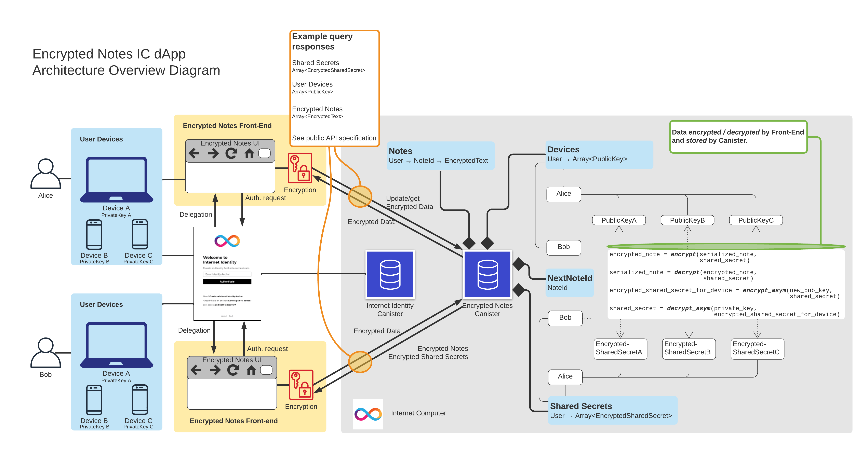Image resolution: width=868 pixels, height=454 pixels.
Task: Open the FAQ link
Action: click(x=231, y=316)
